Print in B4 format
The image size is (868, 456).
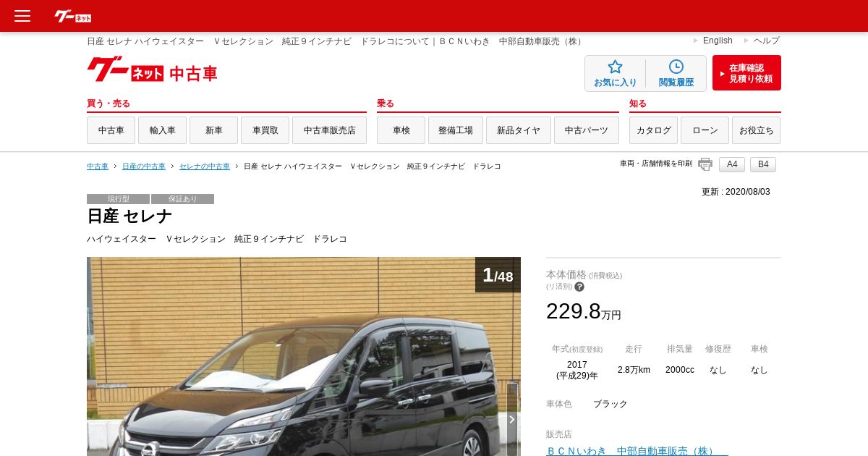(763, 164)
